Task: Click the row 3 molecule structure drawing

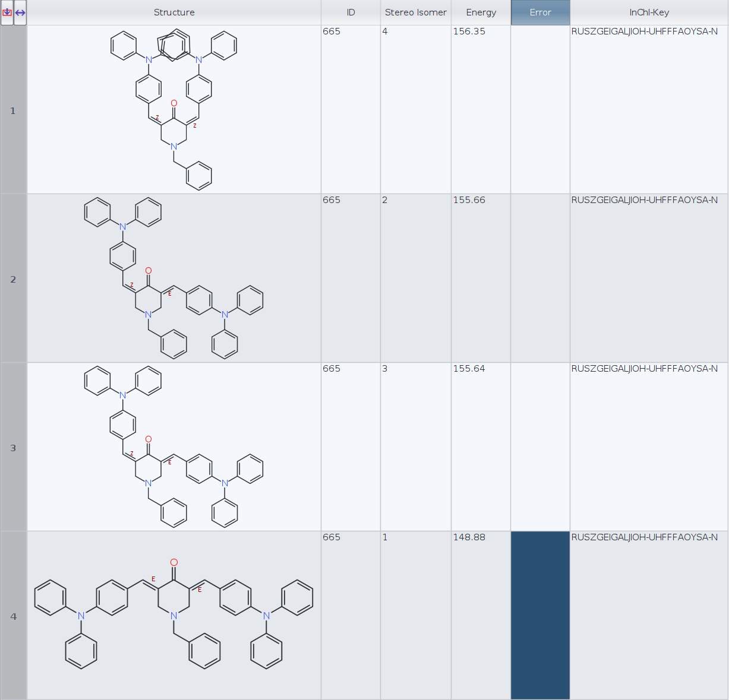Action: (x=173, y=448)
